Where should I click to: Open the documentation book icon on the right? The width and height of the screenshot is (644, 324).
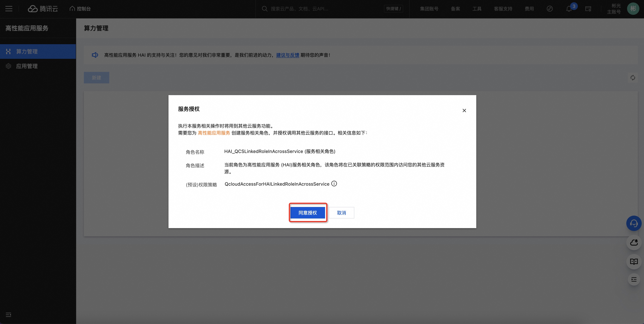point(633,262)
